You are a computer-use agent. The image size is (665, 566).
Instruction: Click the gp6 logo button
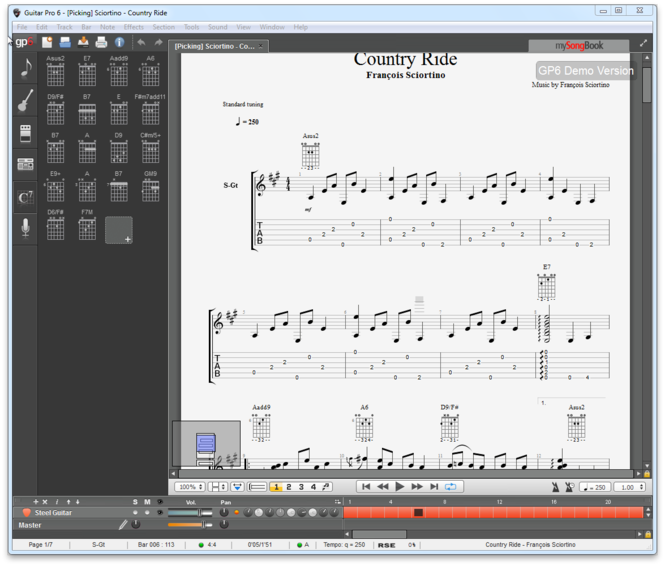pos(24,42)
